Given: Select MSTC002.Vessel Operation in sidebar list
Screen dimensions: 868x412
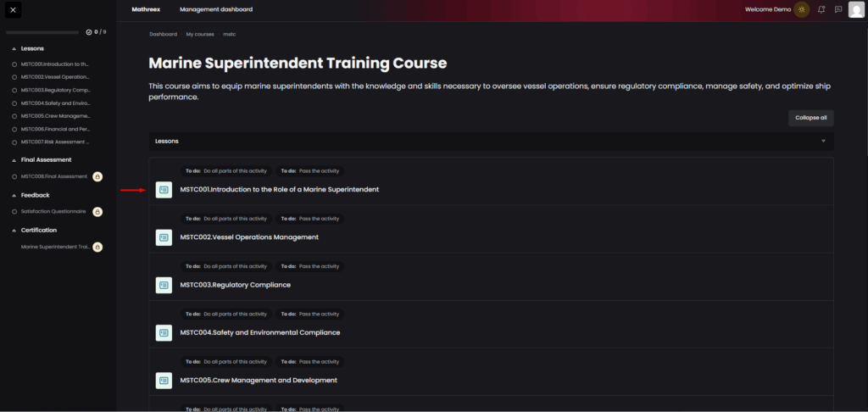Looking at the screenshot, I should point(55,77).
